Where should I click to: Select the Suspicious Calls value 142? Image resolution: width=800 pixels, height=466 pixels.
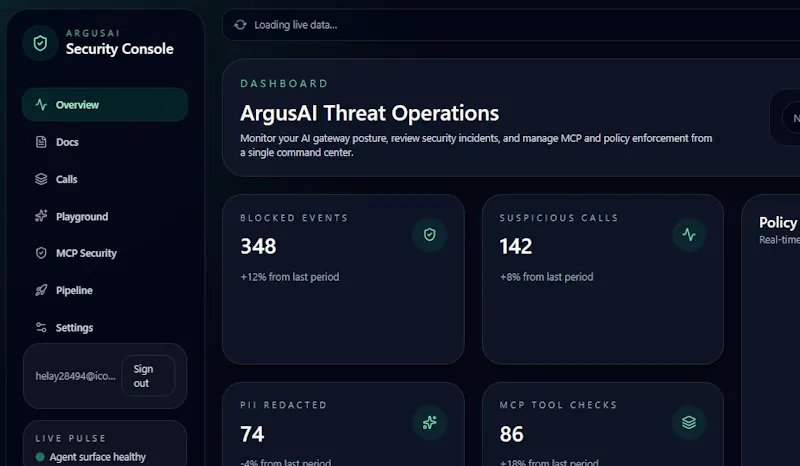tap(515, 246)
